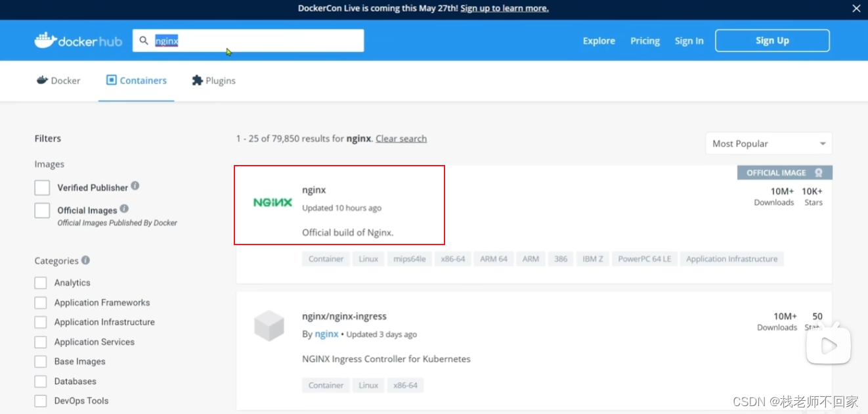Click the Official Image ribbon badge icon

(x=819, y=173)
